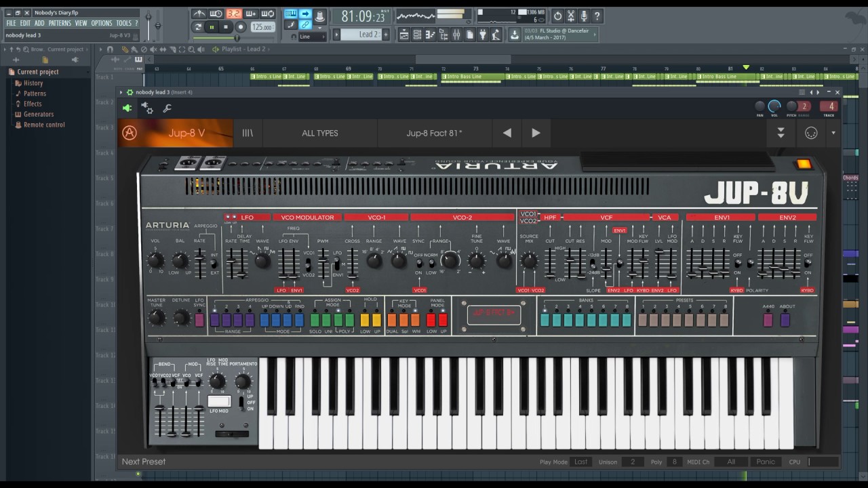868x488 pixels.
Task: Toggle the white LFO MOD button
Action: (x=218, y=401)
